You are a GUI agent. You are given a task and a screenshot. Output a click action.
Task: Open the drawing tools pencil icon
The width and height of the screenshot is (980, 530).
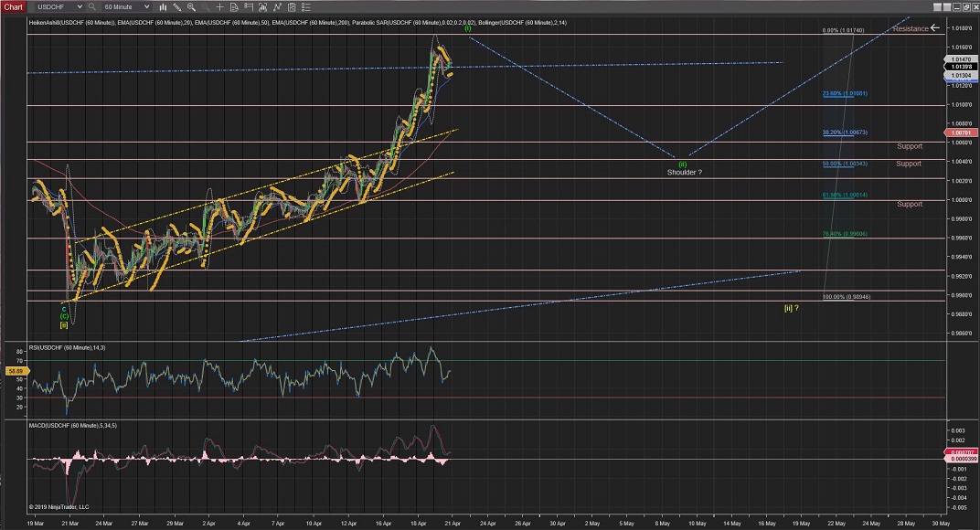click(176, 7)
